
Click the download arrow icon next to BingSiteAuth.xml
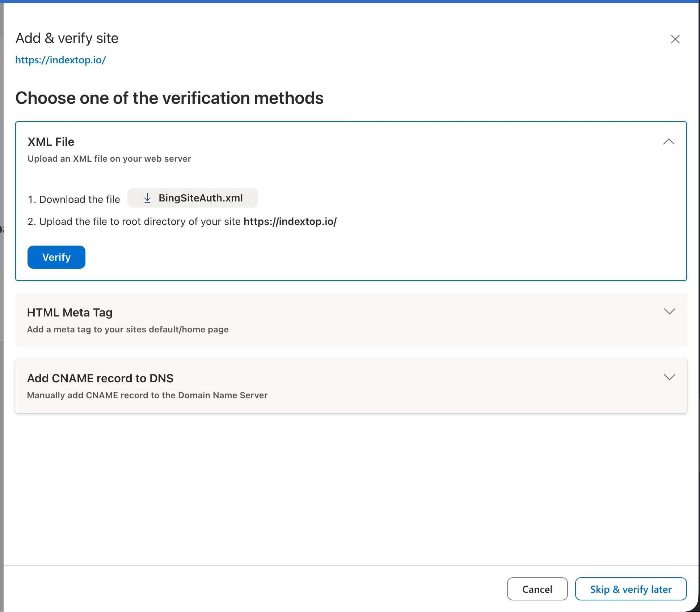pos(147,198)
